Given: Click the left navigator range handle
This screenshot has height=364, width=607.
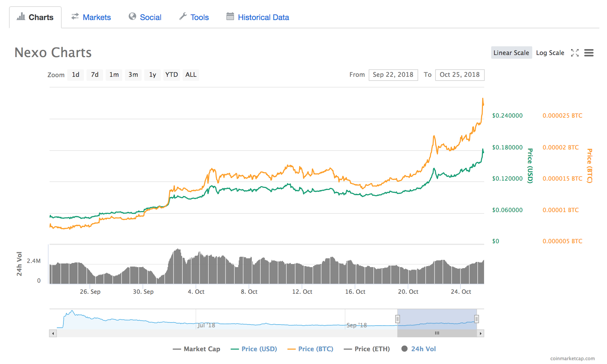Looking at the screenshot, I should pyautogui.click(x=397, y=319).
